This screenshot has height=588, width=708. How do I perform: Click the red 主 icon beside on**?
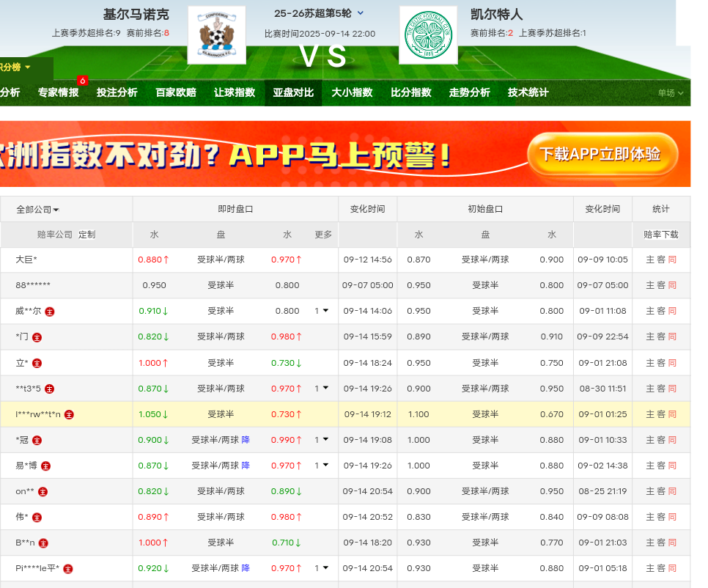43,491
